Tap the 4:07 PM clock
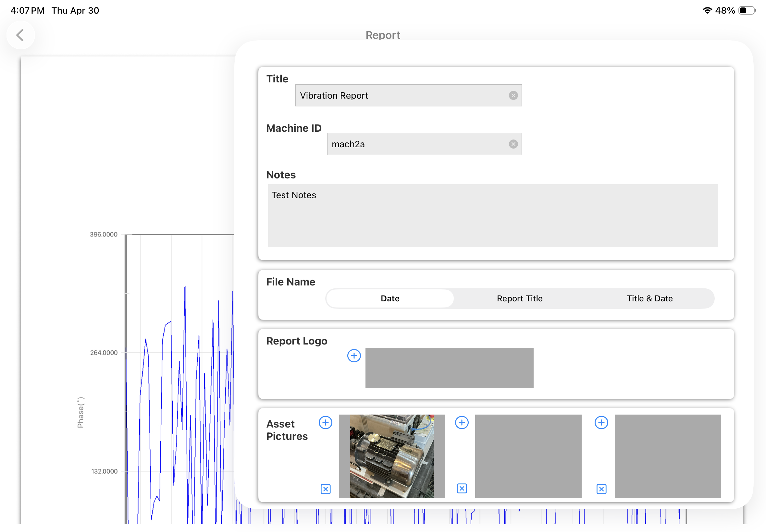Viewport: 766px width, 532px height. 27,10
